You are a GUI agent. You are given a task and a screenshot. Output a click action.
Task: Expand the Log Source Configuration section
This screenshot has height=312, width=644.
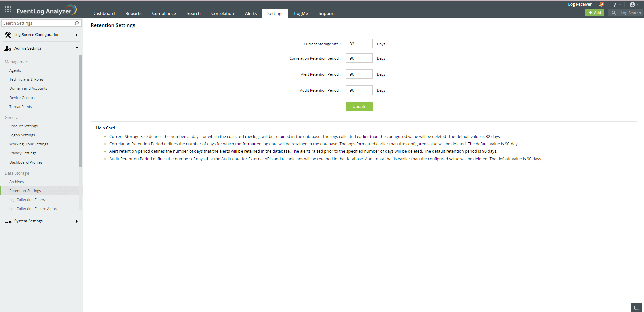(77, 35)
